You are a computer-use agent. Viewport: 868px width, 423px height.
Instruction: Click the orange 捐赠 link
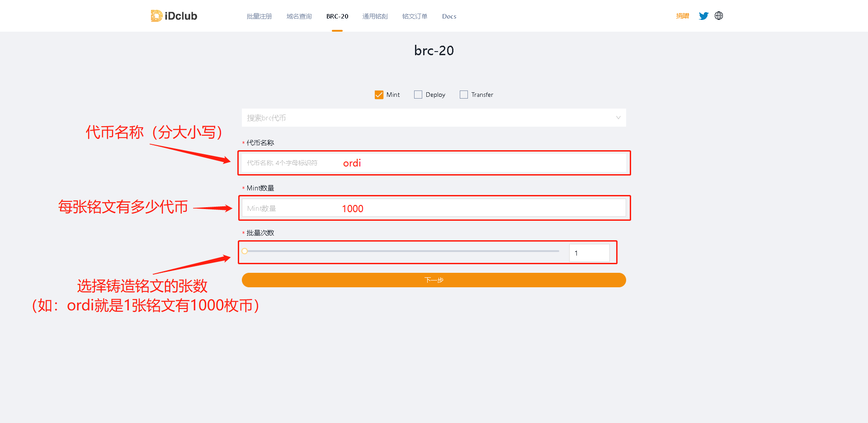click(682, 16)
